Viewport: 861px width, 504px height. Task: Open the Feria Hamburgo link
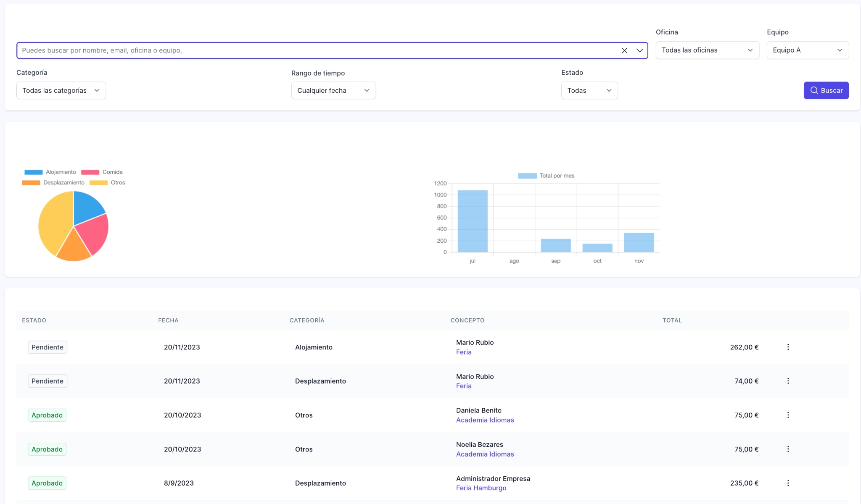pyautogui.click(x=481, y=488)
